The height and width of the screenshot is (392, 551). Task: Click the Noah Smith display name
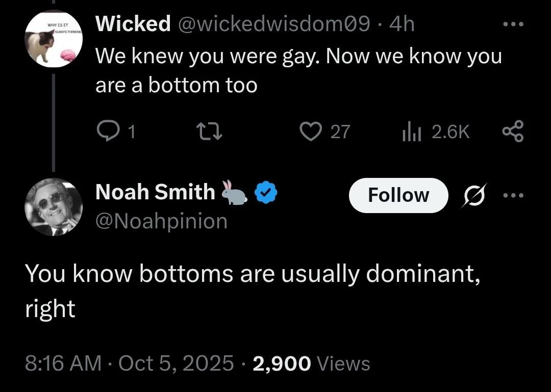(155, 192)
